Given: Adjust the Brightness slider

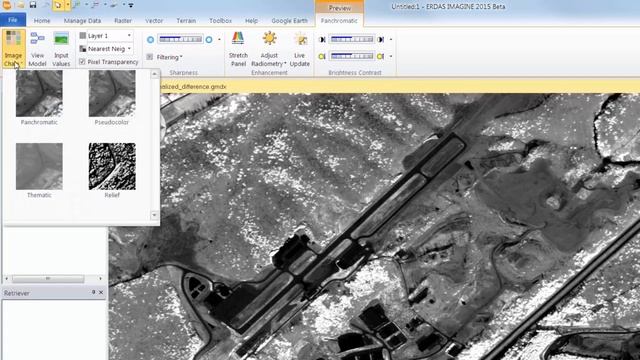Looking at the screenshot, I should (351, 39).
